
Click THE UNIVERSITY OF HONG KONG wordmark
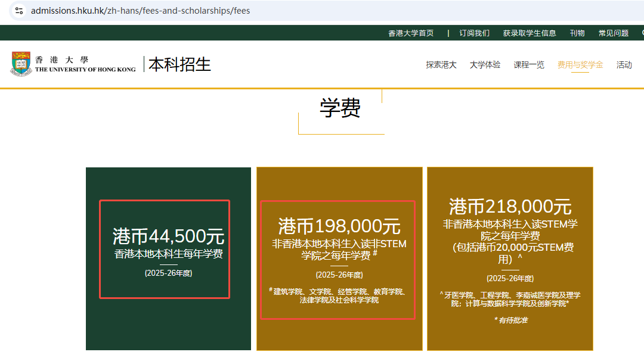pyautogui.click(x=85, y=69)
